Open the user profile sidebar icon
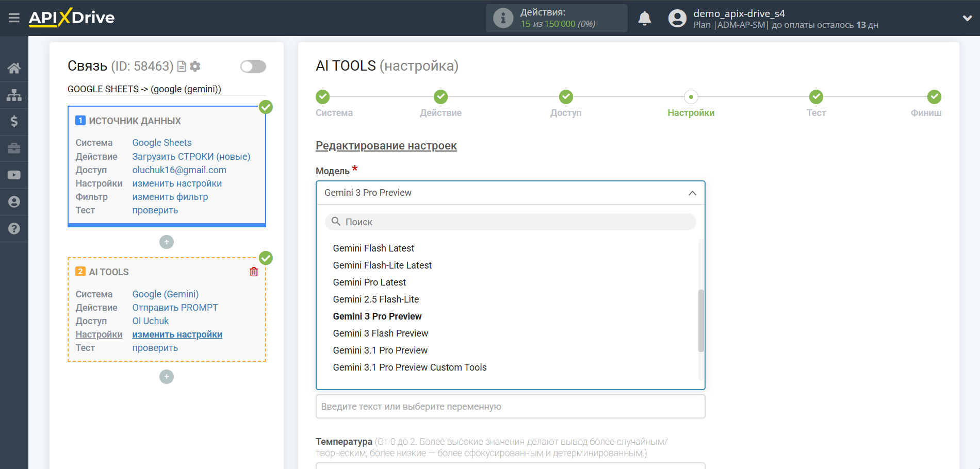 14,202
